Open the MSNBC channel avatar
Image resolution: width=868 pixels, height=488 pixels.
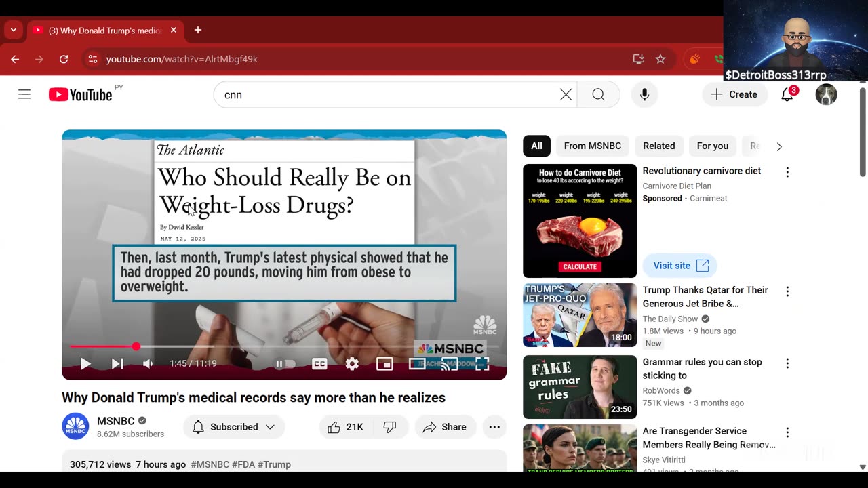(75, 426)
